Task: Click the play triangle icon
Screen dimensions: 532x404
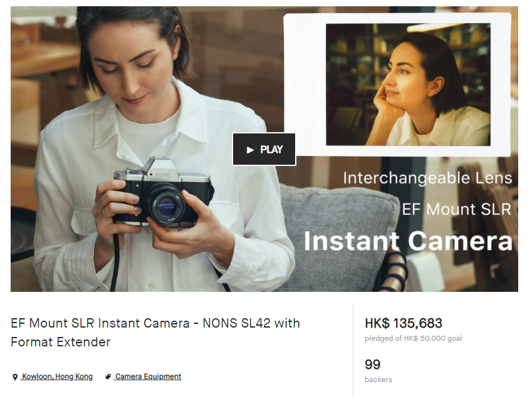Action: click(x=250, y=150)
